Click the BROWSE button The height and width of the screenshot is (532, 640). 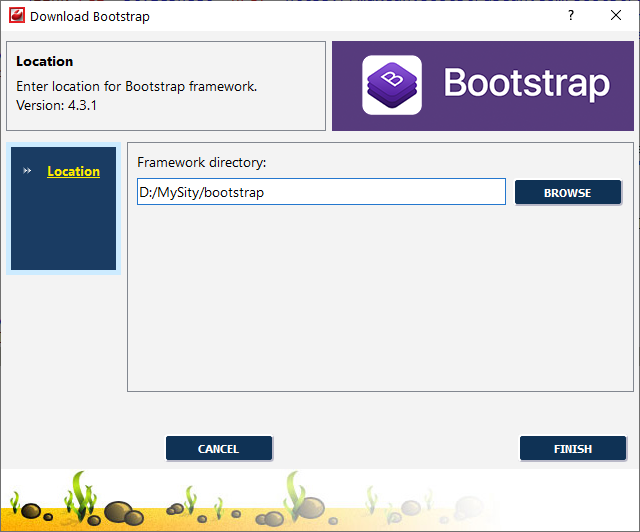pyautogui.click(x=568, y=192)
